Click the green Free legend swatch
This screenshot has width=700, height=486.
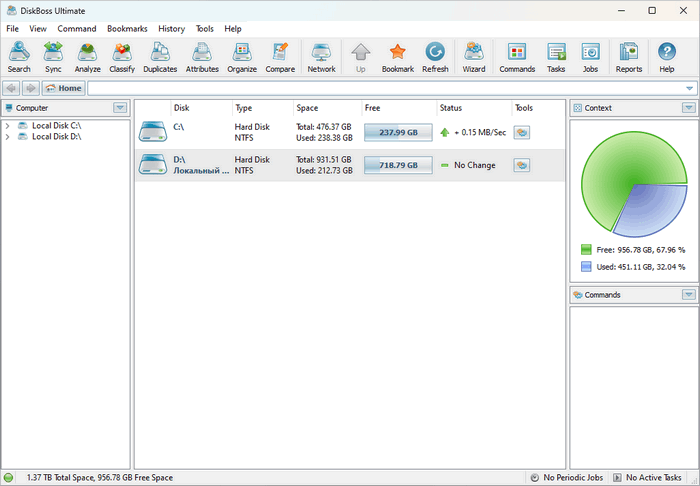coord(586,249)
